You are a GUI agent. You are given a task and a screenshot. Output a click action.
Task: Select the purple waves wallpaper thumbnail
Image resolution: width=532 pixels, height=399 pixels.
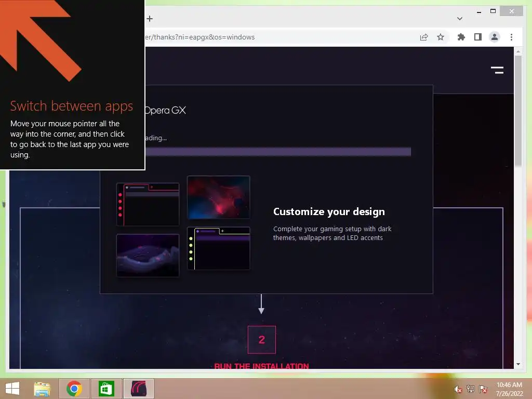pyautogui.click(x=148, y=255)
